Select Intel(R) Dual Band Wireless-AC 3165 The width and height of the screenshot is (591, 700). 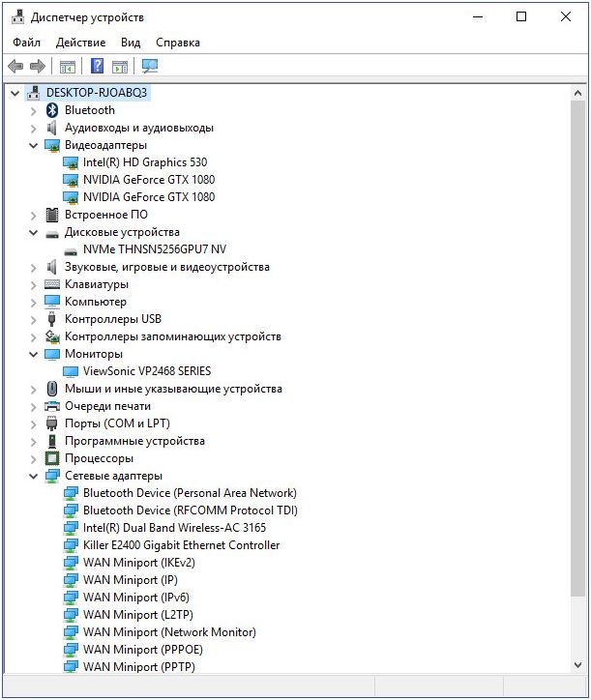pyautogui.click(x=174, y=528)
